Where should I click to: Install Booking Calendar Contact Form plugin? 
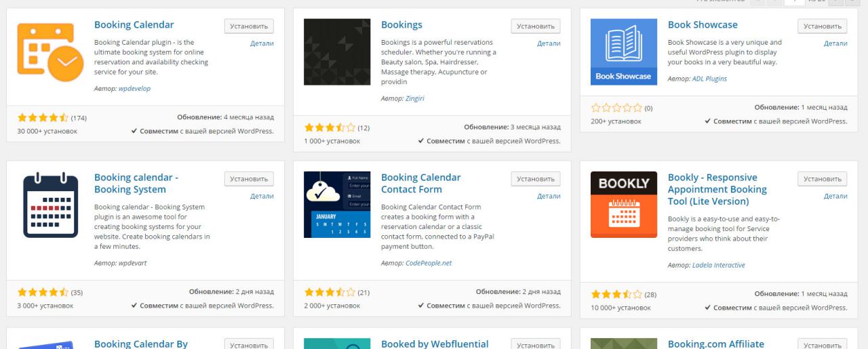(x=536, y=179)
